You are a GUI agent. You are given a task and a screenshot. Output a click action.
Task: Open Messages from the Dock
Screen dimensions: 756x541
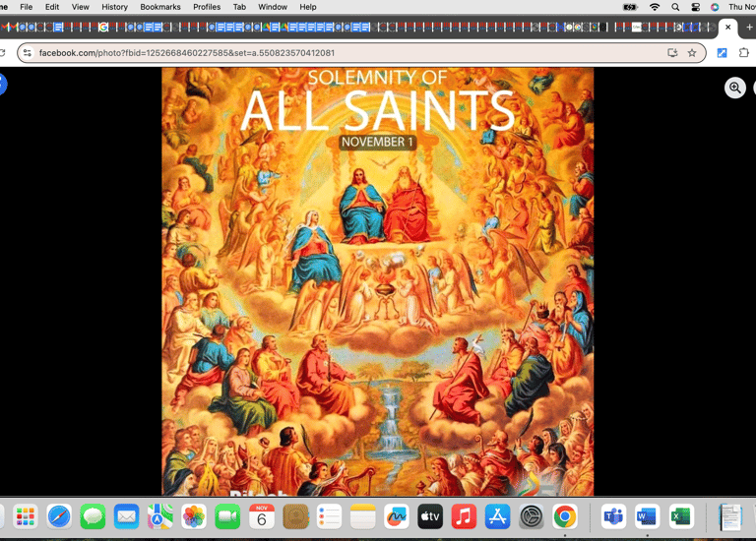(93, 516)
